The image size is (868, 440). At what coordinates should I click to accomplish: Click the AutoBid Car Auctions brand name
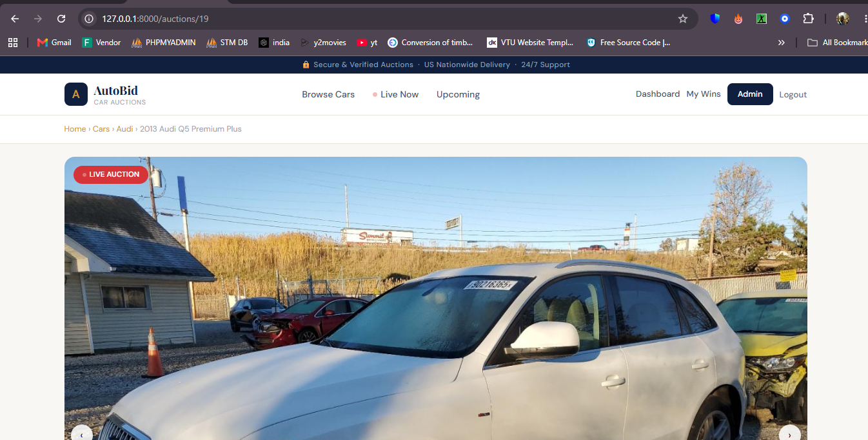(x=120, y=94)
